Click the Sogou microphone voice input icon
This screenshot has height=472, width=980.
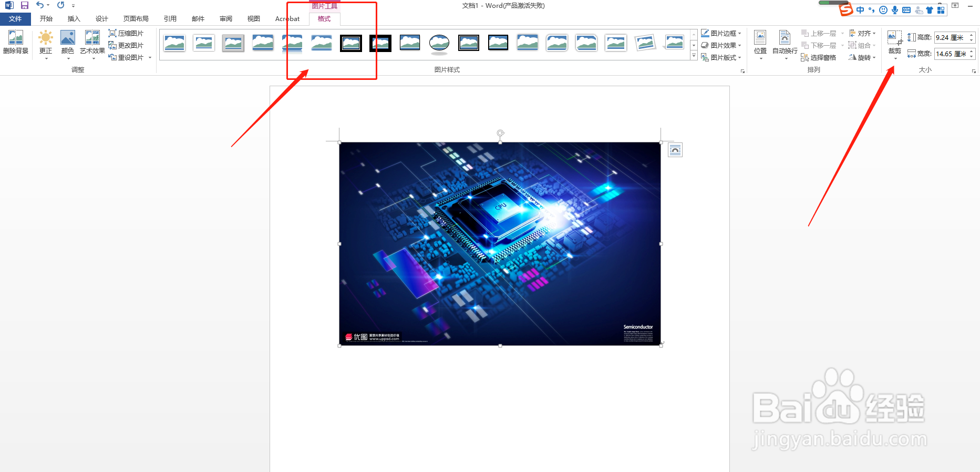click(x=895, y=10)
